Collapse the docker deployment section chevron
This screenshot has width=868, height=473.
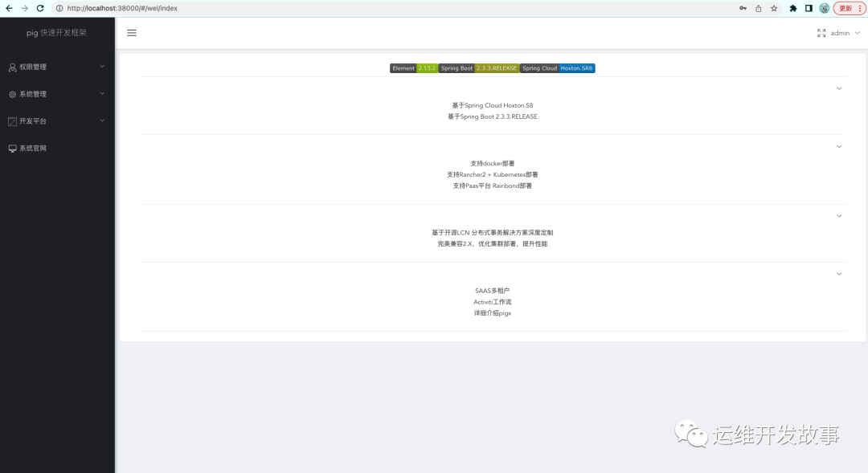(839, 146)
